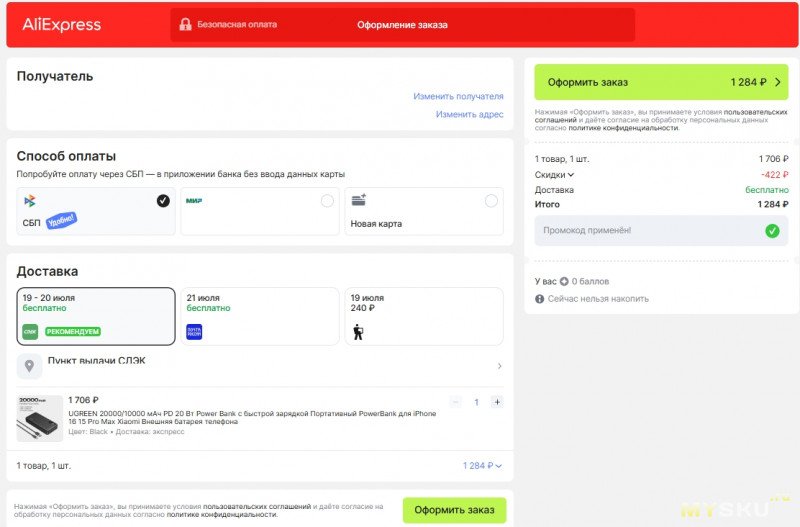Click the '0 баллов' points text
The height and width of the screenshot is (527, 800).
click(590, 281)
